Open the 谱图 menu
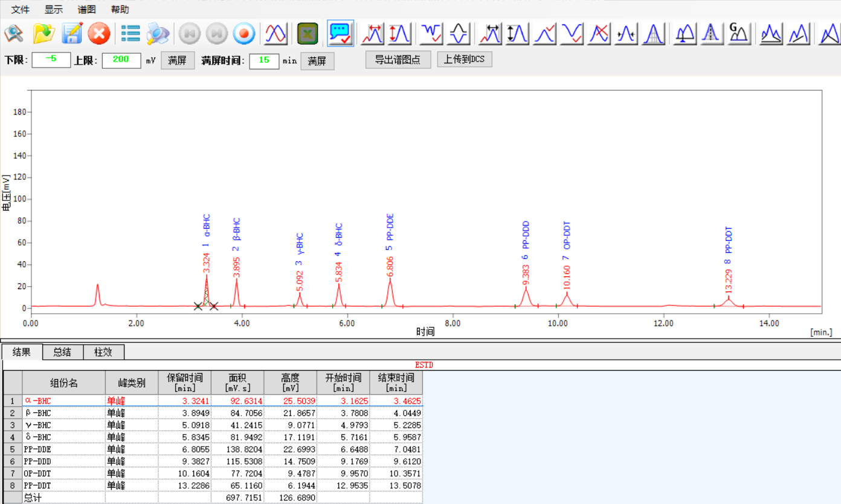Image resolution: width=841 pixels, height=504 pixels. 86,10
